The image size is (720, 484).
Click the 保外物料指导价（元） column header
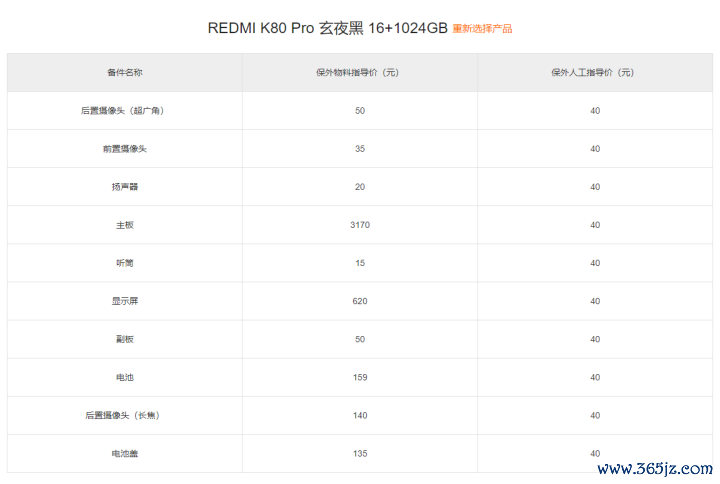(358, 73)
